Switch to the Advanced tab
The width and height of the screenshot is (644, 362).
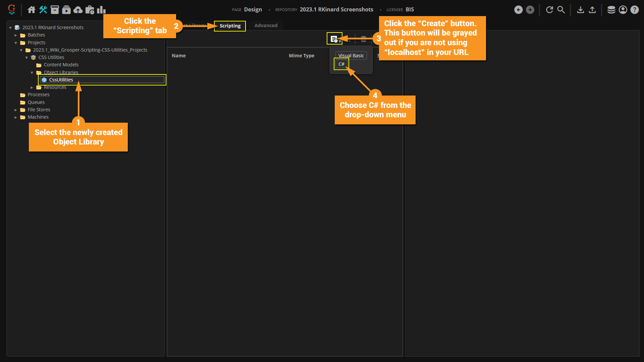[x=266, y=25]
